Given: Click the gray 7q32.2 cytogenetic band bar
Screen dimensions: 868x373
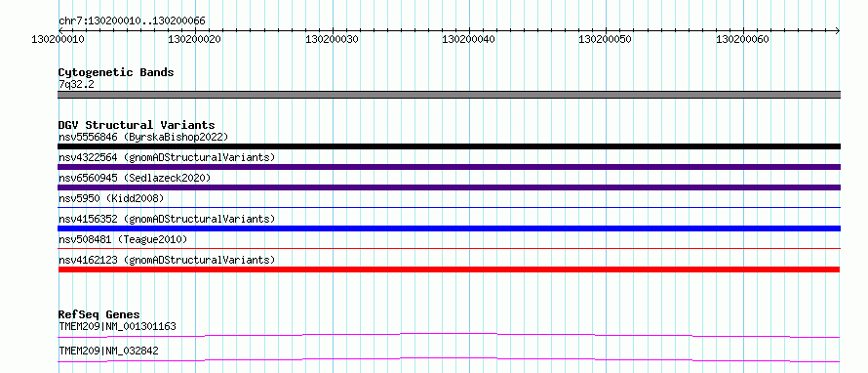Looking at the screenshot, I should (x=449, y=95).
